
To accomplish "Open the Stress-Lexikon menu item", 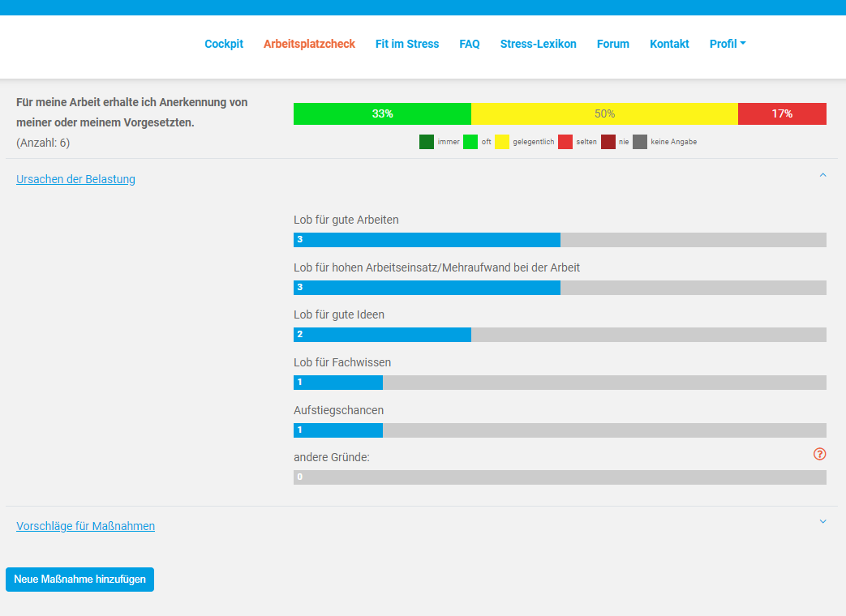I will [x=538, y=44].
